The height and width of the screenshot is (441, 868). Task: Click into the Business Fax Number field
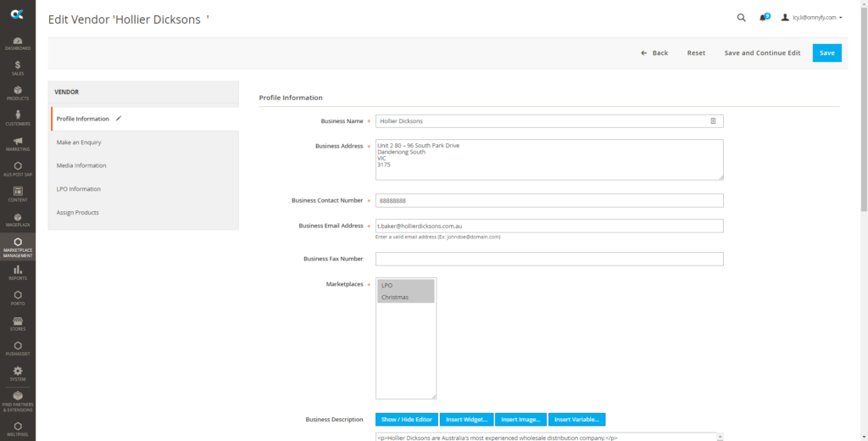(x=549, y=259)
